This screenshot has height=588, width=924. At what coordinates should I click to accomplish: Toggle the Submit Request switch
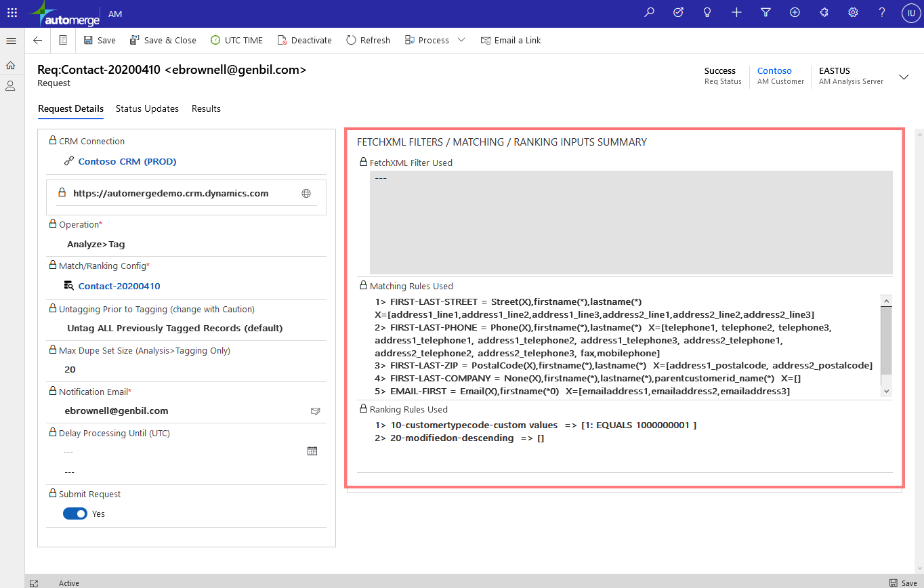point(75,513)
